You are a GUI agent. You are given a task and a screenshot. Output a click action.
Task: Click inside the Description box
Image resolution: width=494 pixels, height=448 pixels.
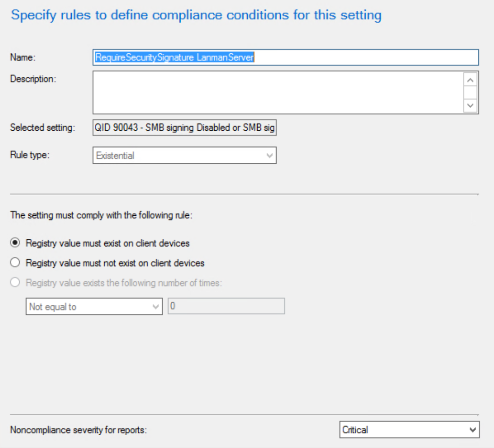[274, 92]
